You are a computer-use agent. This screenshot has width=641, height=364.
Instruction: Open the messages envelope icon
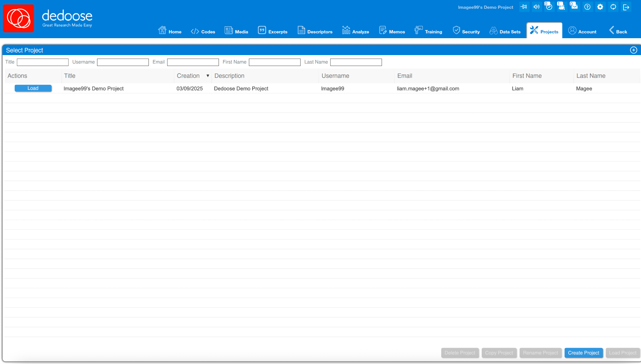574,7
